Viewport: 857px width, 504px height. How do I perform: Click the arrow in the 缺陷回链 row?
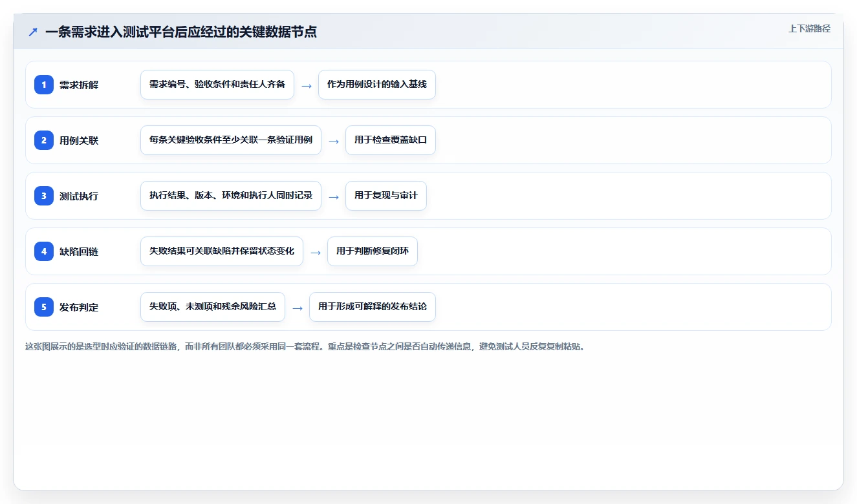[x=316, y=252]
